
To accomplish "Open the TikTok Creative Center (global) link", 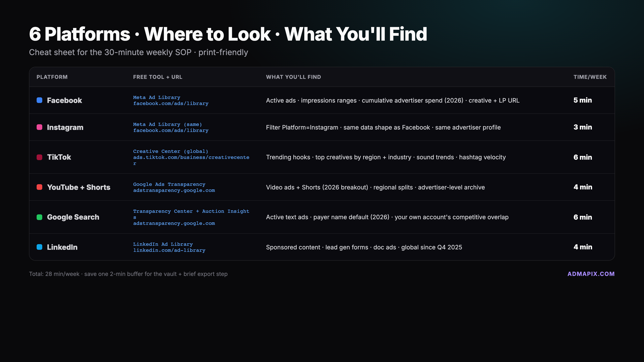I will click(170, 151).
